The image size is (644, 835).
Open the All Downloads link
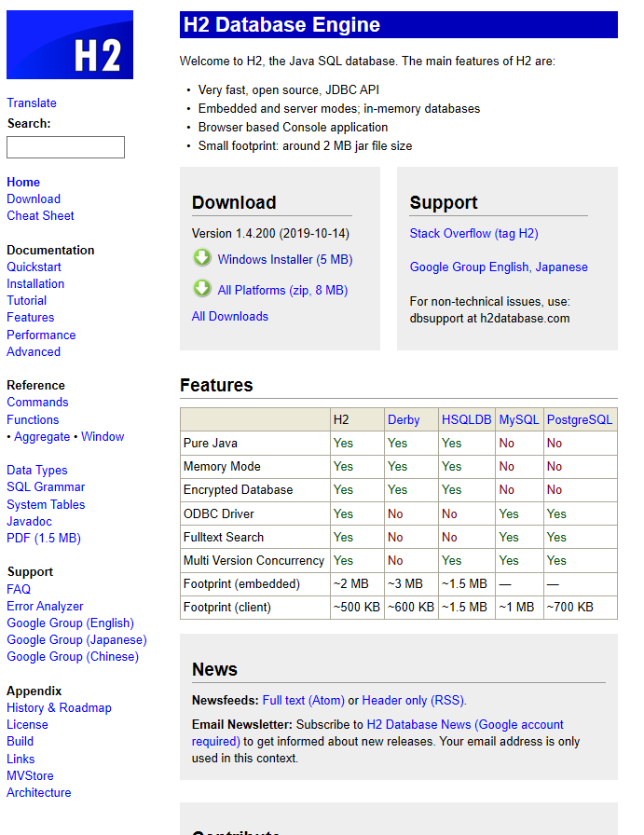pos(230,316)
